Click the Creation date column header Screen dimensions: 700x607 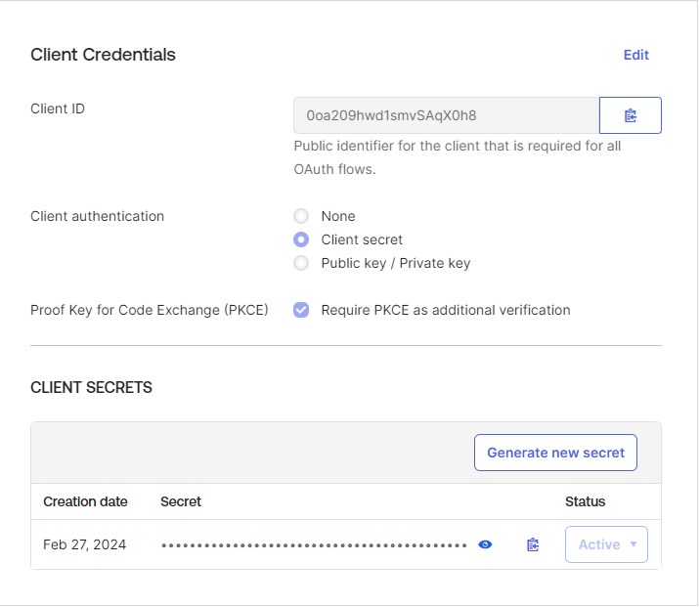[85, 501]
